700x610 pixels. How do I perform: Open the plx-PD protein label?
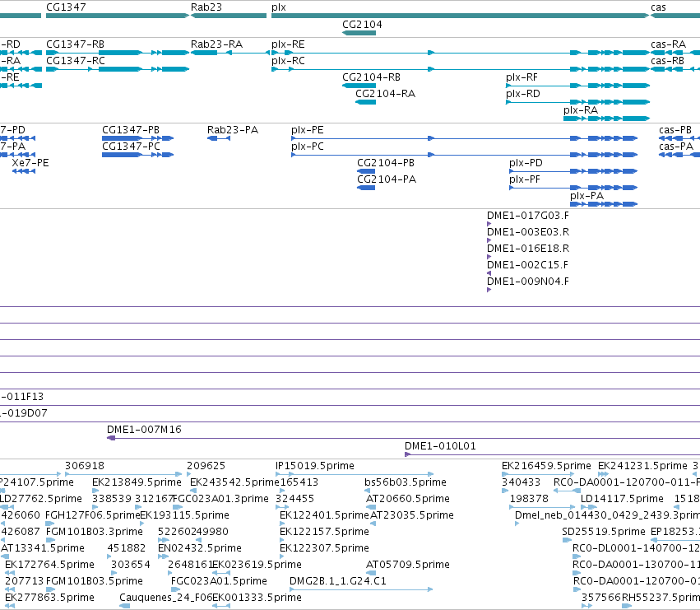[526, 163]
